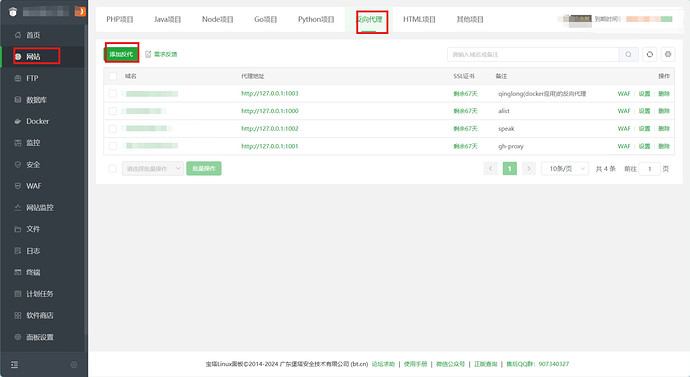Screen dimensions: 690x377
Task: Click the globe icon beside 网站
Action: click(18, 56)
